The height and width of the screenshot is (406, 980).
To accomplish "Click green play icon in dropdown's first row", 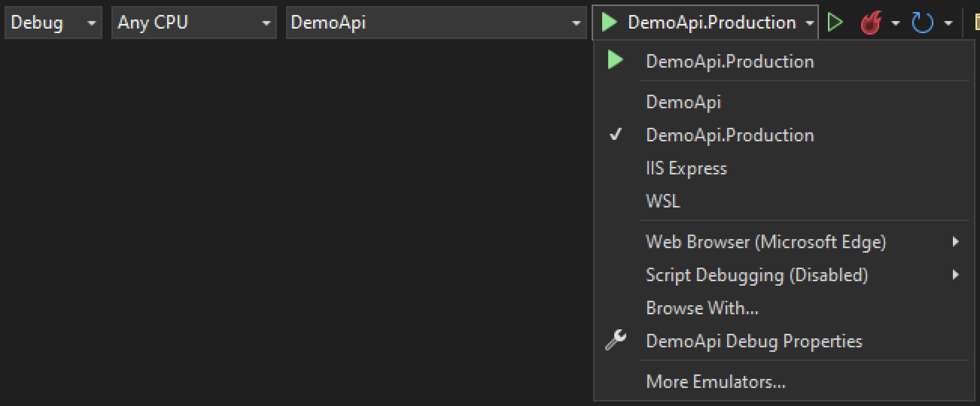I will click(x=615, y=60).
